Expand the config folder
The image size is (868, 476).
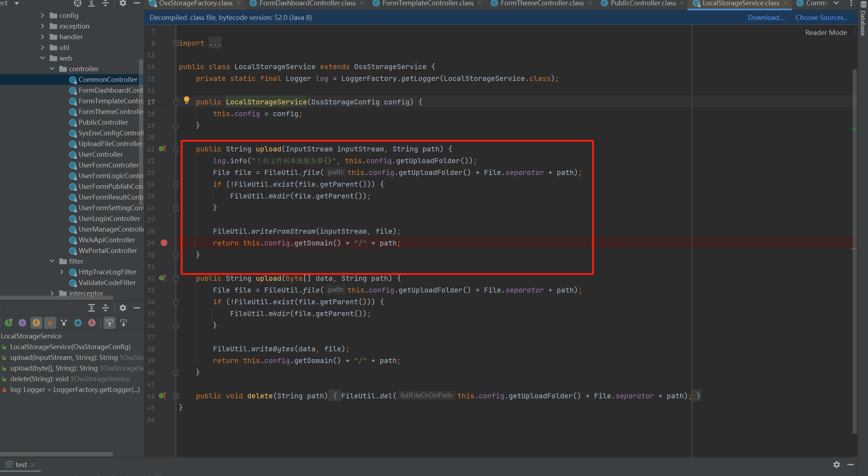[42, 15]
